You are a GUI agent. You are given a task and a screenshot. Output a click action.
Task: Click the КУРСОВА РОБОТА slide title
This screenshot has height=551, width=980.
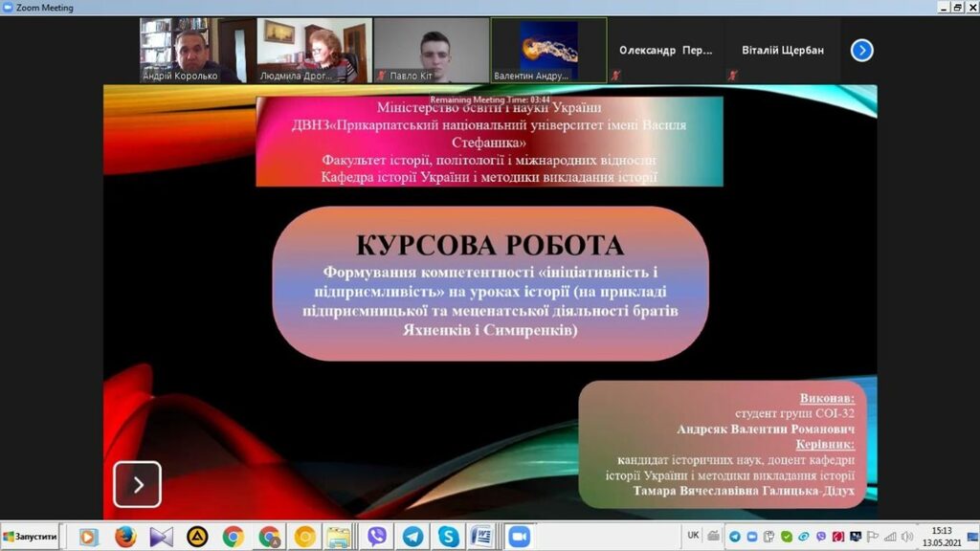(x=489, y=246)
